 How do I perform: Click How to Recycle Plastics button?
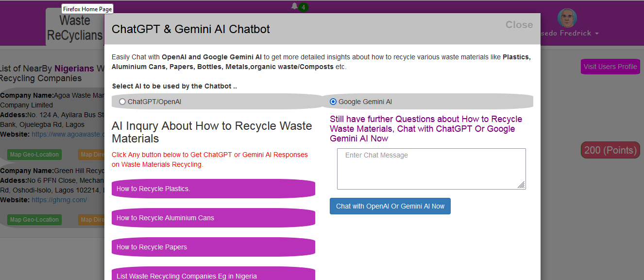213,189
